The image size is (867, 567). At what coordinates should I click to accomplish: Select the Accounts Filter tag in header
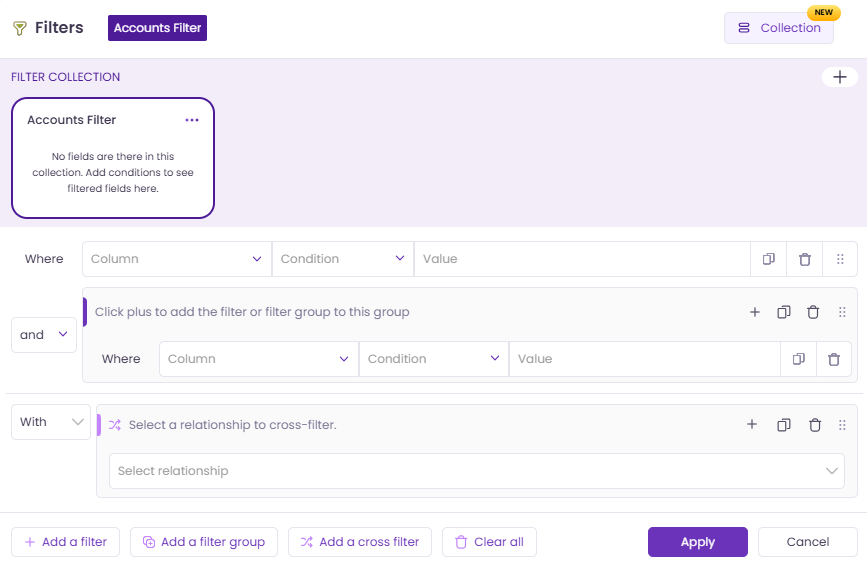[x=157, y=28]
